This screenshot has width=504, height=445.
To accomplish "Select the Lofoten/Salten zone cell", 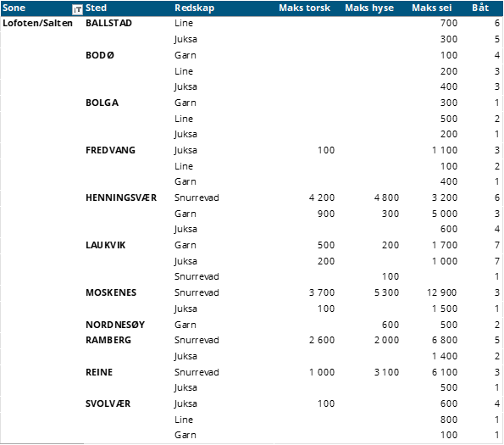I will tap(37, 23).
